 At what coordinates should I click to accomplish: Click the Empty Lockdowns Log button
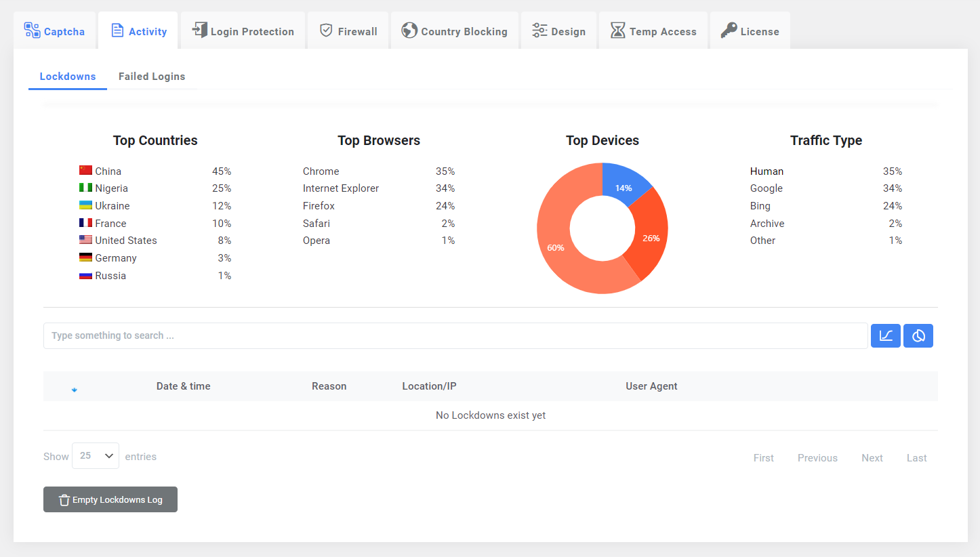point(110,499)
